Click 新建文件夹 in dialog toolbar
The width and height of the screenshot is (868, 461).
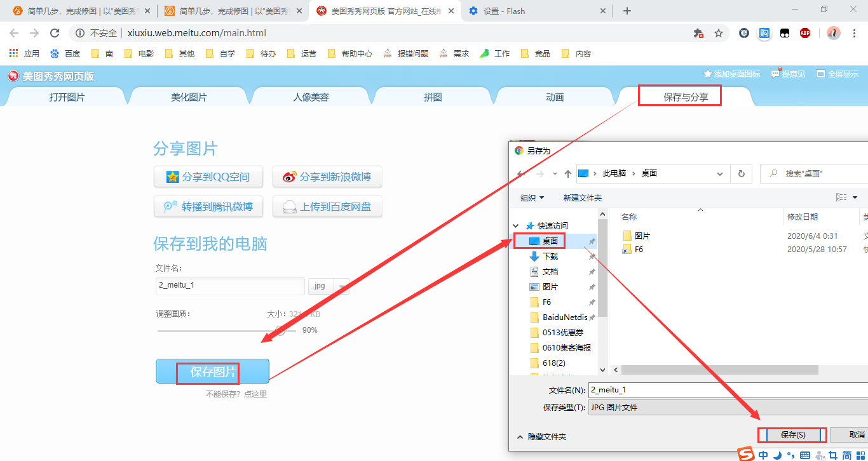[582, 198]
